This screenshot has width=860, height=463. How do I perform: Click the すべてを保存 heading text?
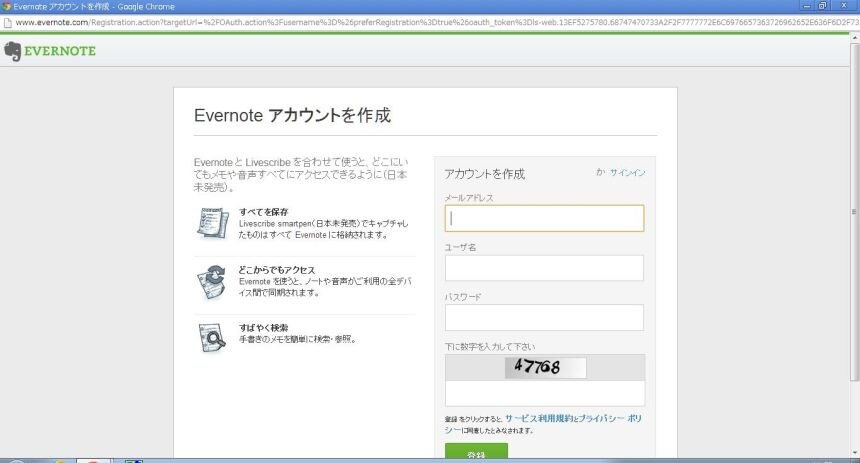[x=263, y=212]
